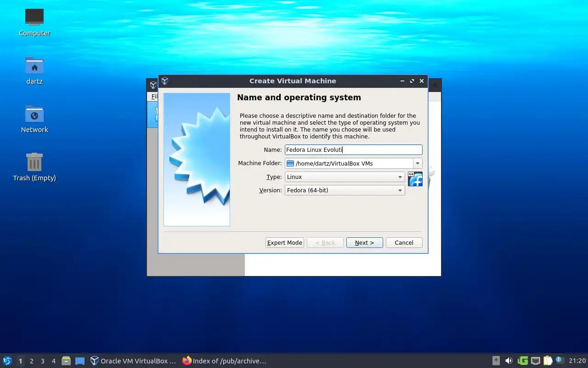This screenshot has width=588, height=368.
Task: Click the green G tray icon
Action: (522, 361)
